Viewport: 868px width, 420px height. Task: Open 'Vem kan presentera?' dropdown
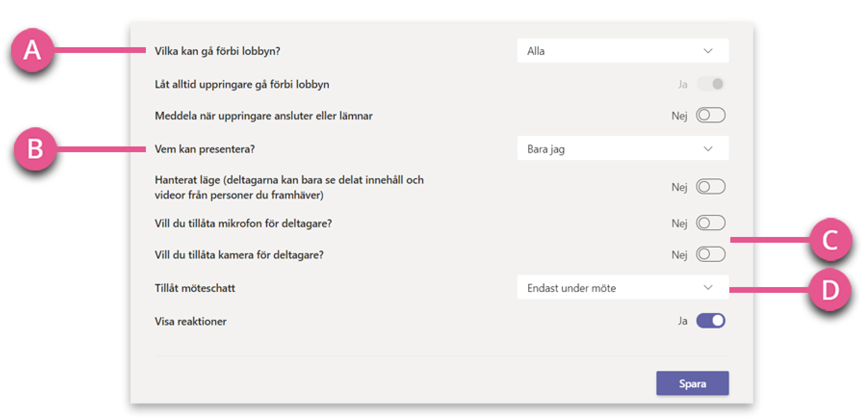(x=623, y=148)
